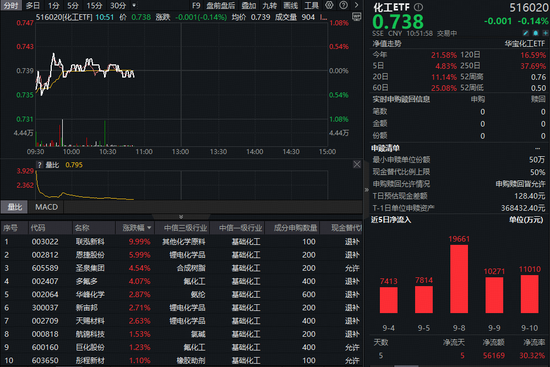Select row 000818 航锦科技
This screenshot has height=367, width=550.
[181, 334]
